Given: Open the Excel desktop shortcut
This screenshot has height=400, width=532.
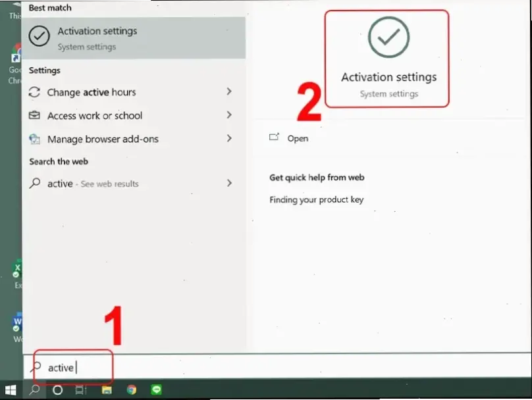Looking at the screenshot, I should coord(17,270).
